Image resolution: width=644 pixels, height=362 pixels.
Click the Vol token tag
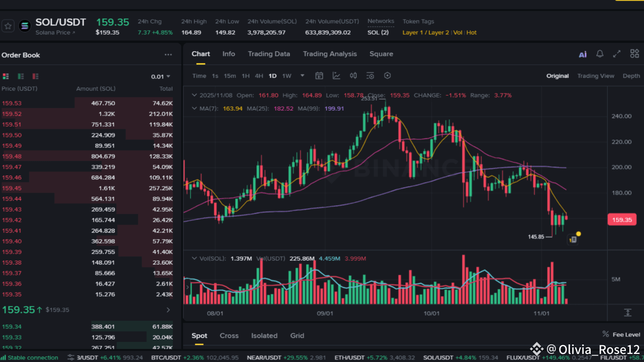458,33
